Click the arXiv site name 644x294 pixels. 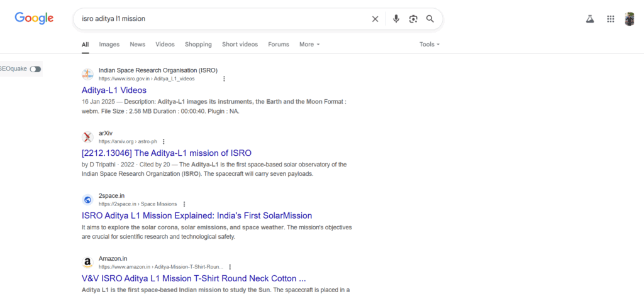pos(106,133)
